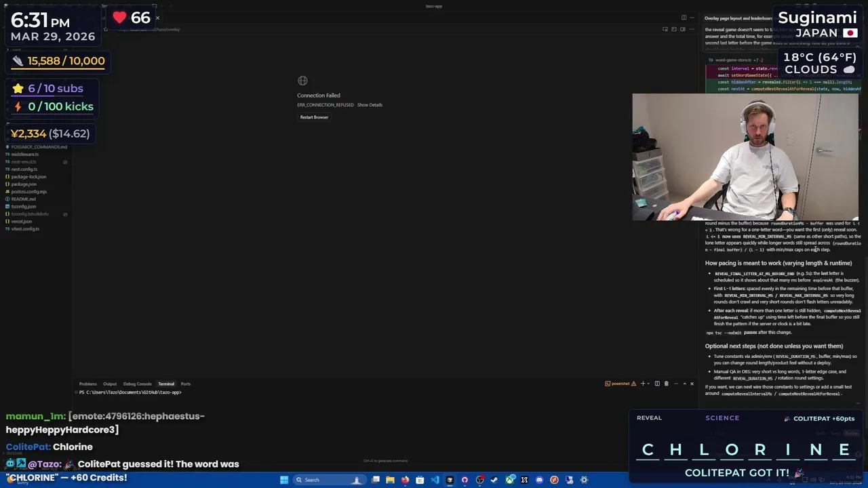
Task: Open next.config.ts file
Action: 24,169
